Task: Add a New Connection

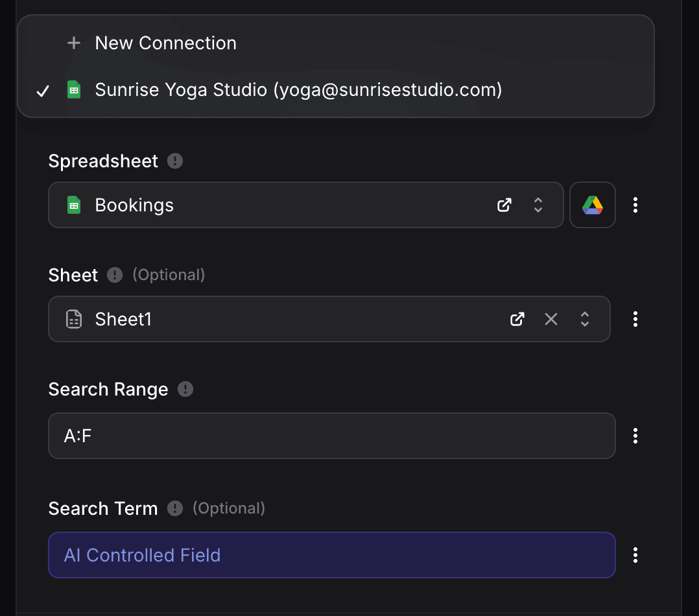Action: coord(165,43)
